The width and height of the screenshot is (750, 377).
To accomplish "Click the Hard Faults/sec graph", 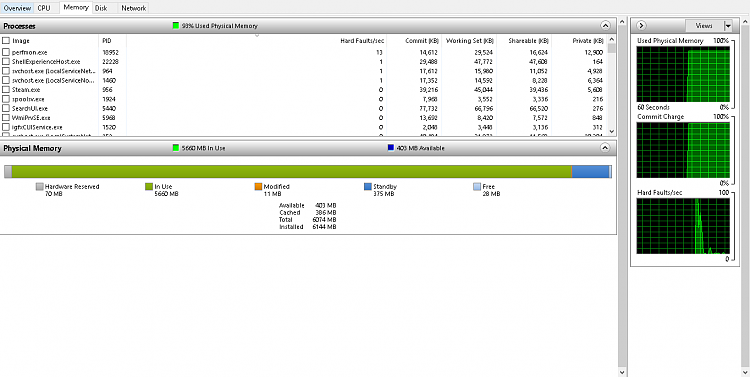I will click(x=683, y=226).
